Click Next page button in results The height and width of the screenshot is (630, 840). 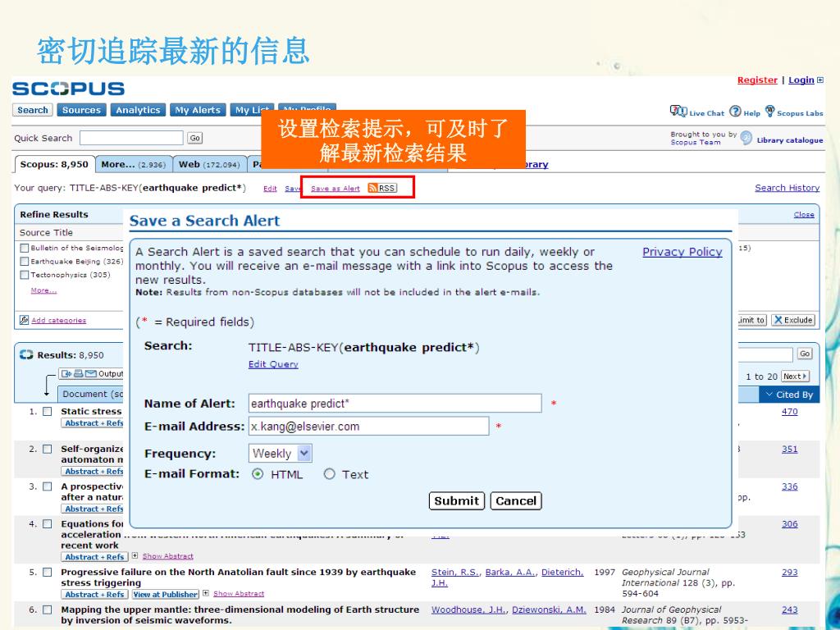[795, 377]
